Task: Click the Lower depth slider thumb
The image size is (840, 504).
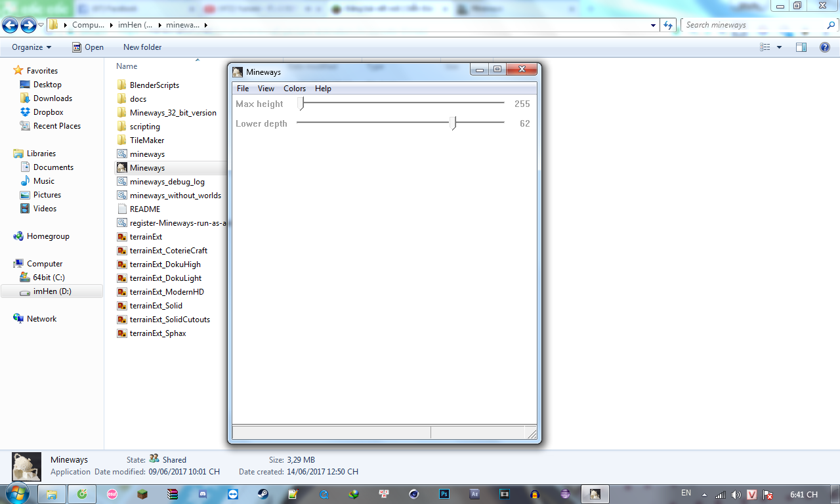Action: (453, 123)
